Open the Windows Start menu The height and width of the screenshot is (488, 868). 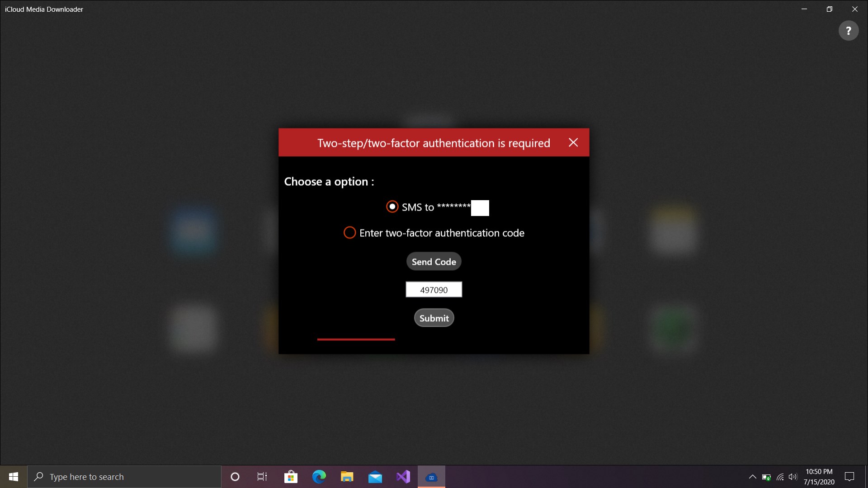pyautogui.click(x=14, y=477)
